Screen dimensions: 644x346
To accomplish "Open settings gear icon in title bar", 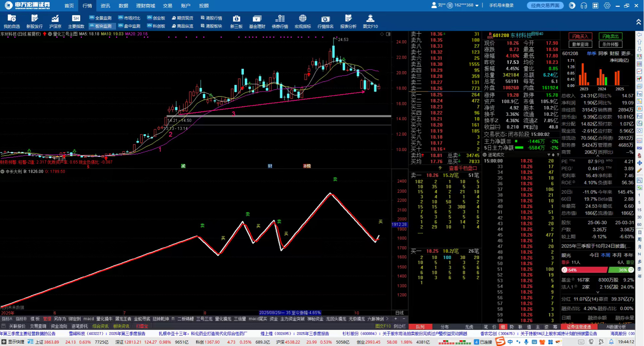I will click(x=607, y=5).
